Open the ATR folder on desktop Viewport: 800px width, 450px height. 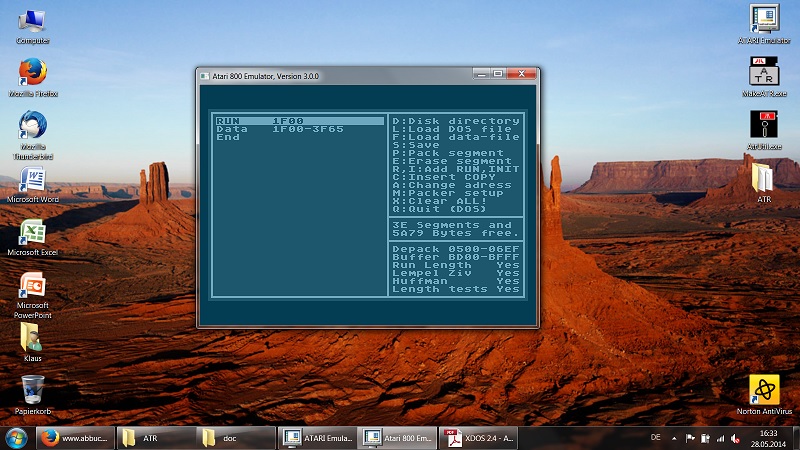[764, 183]
